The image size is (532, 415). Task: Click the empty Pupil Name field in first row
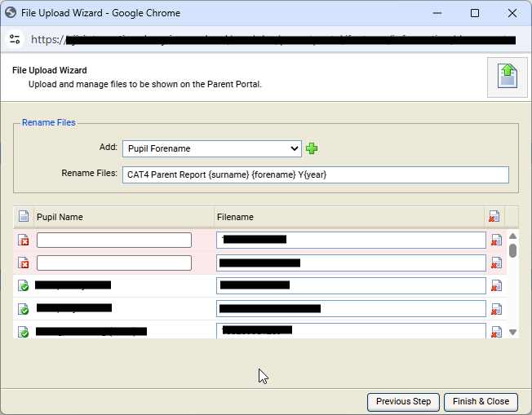coord(114,240)
